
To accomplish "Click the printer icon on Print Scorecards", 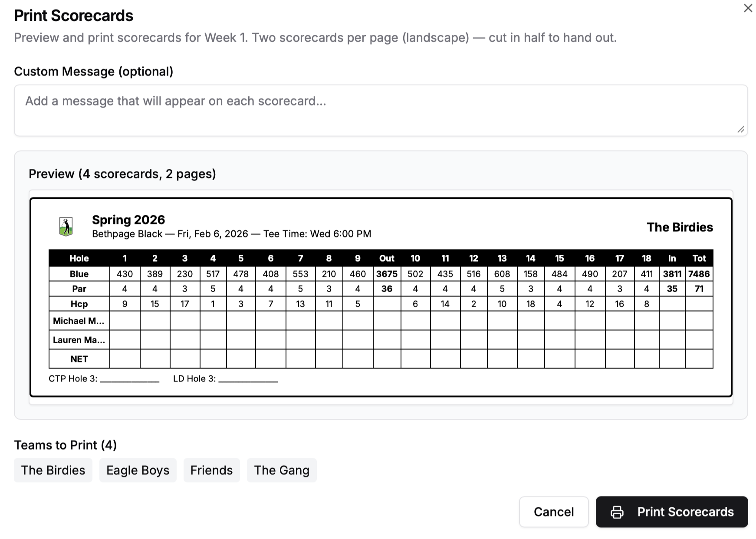I will pyautogui.click(x=616, y=512).
